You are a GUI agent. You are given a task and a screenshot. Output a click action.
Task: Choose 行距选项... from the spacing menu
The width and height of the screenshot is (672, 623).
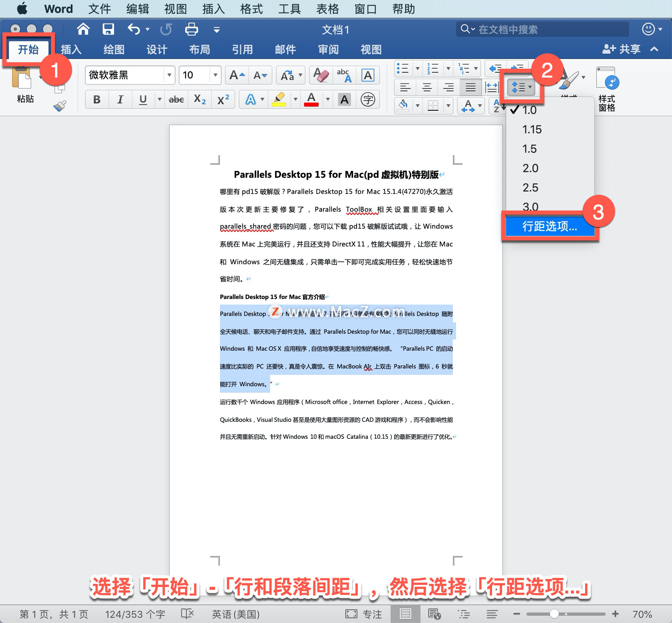550,226
